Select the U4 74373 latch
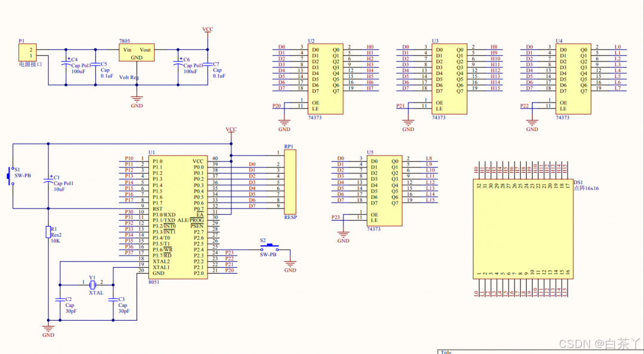The width and height of the screenshot is (644, 354). click(574, 79)
